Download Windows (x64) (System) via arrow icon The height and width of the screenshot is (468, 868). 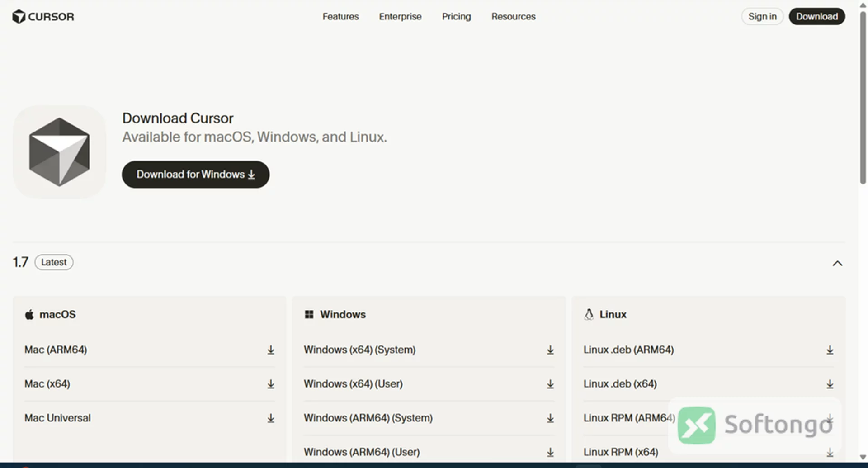(x=550, y=350)
